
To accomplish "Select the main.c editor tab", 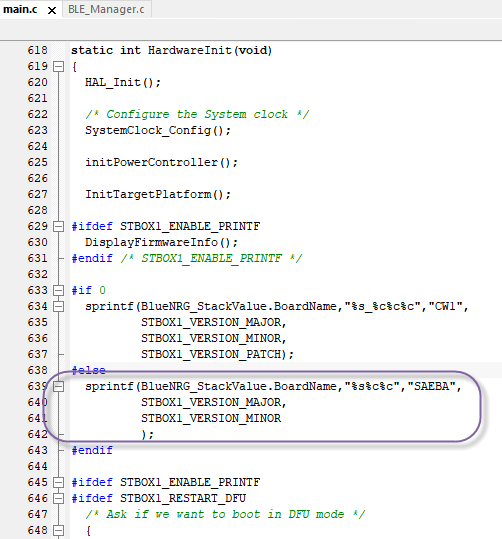I will [x=20, y=9].
